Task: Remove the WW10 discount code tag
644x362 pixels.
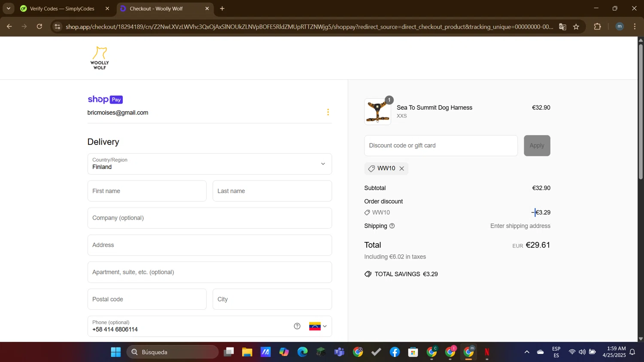Action: coord(402,169)
